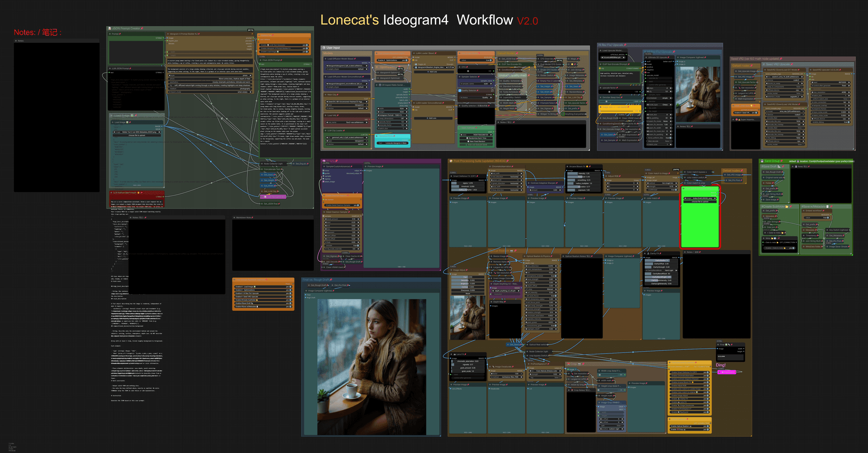The height and width of the screenshot is (453, 868).
Task: Click the seed value field in Seed node
Action: 476,135
